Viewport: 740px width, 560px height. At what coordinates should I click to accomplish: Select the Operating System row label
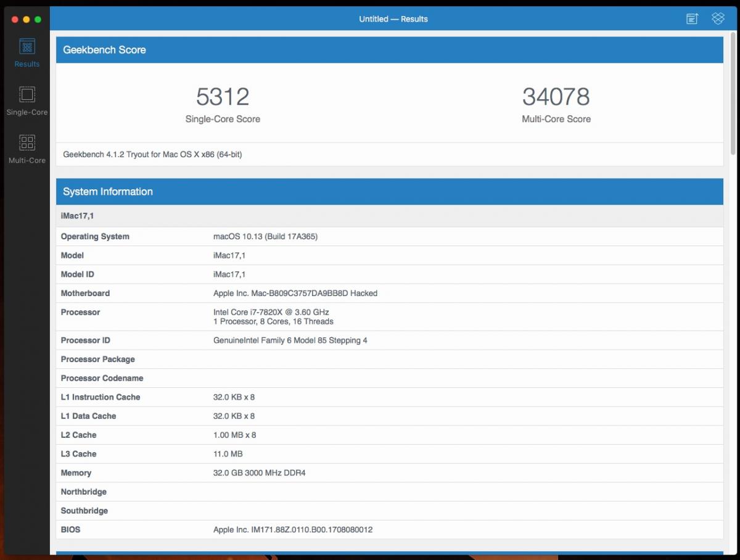95,237
